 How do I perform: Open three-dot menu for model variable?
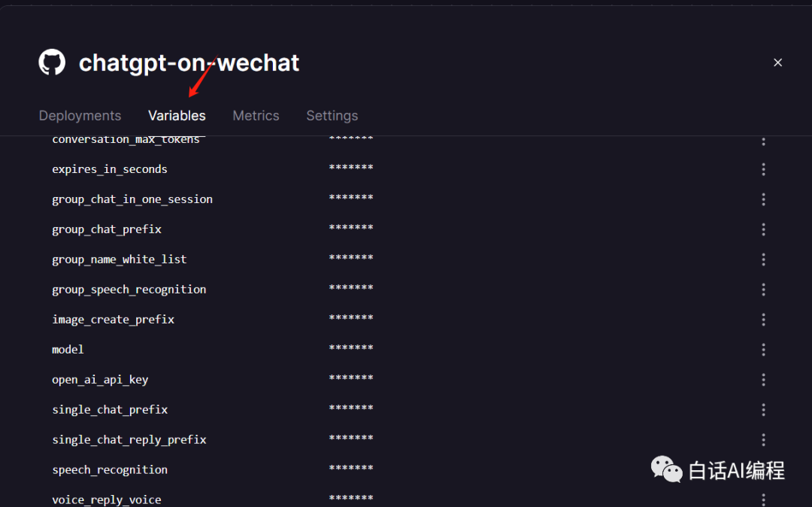[x=763, y=350]
